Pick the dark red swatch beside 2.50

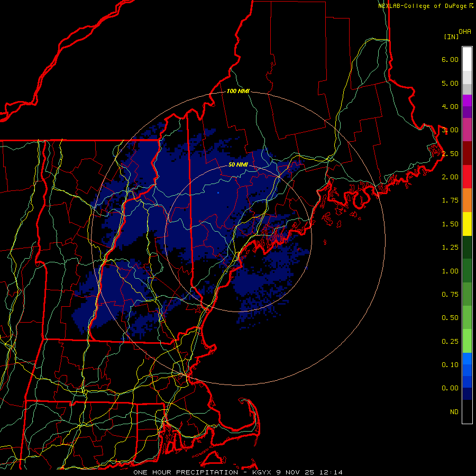[x=467, y=153]
